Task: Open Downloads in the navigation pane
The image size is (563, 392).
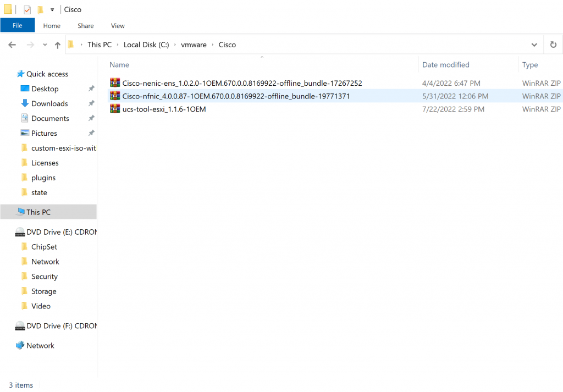Action: coord(49,103)
